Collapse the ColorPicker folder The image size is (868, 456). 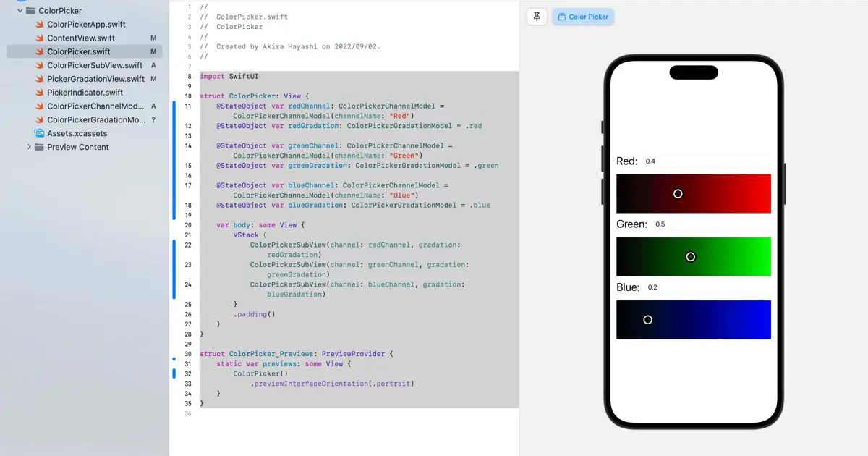tap(20, 11)
